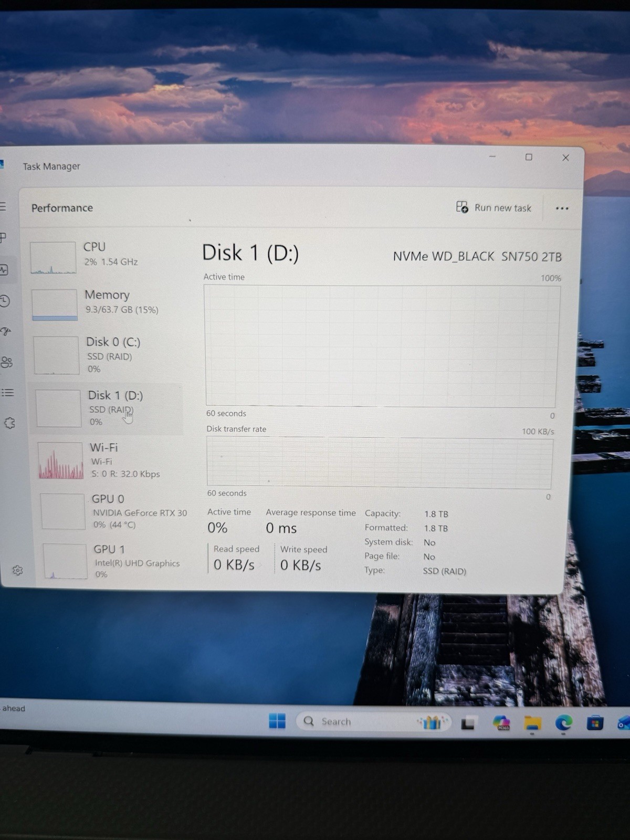Open Task Manager Settings gear icon

17,570
